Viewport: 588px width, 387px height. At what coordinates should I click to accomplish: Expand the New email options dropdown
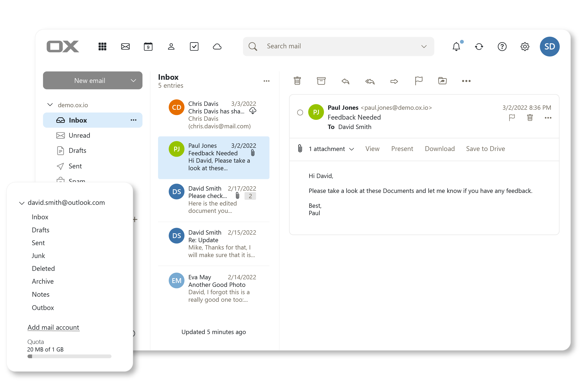point(133,80)
